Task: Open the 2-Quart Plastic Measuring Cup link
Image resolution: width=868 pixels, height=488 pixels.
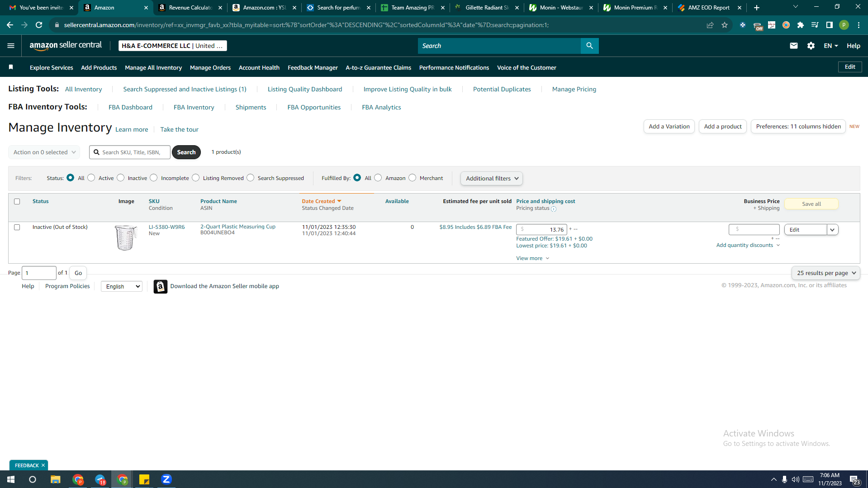Action: tap(238, 227)
